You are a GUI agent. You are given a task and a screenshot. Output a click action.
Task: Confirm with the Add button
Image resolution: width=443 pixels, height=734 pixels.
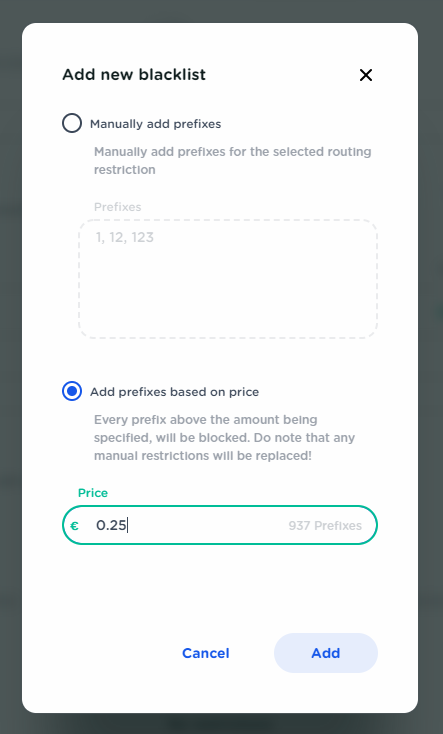click(x=326, y=653)
